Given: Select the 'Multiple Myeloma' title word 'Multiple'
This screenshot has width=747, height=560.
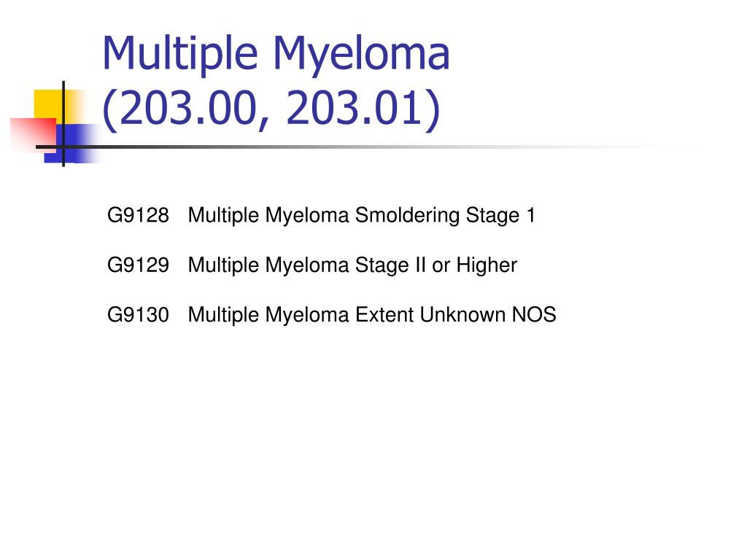Looking at the screenshot, I should (180, 54).
